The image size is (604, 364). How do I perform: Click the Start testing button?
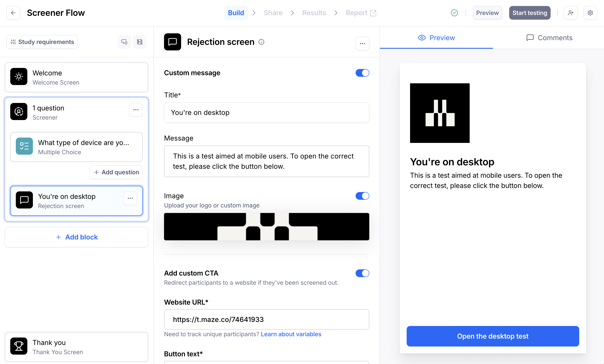pos(529,13)
